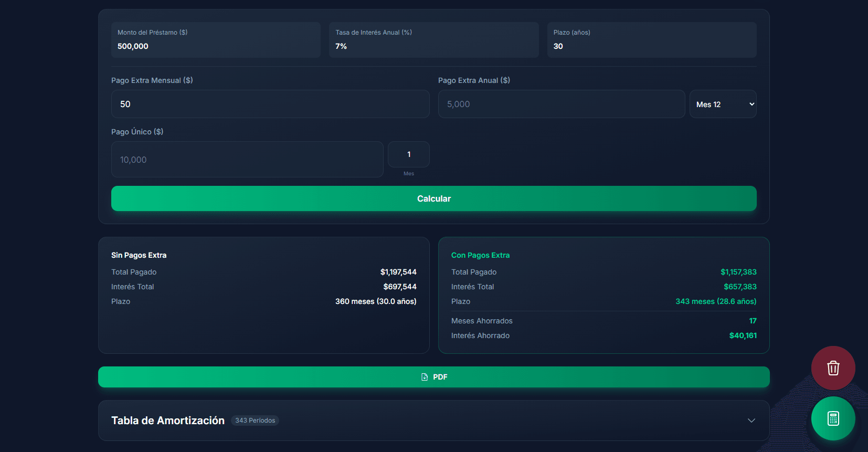
Task: Click the $1,197,544 total paid value
Action: [398, 272]
